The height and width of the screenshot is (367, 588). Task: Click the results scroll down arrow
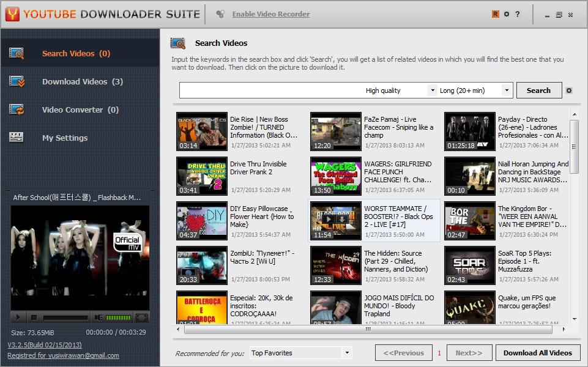point(574,319)
